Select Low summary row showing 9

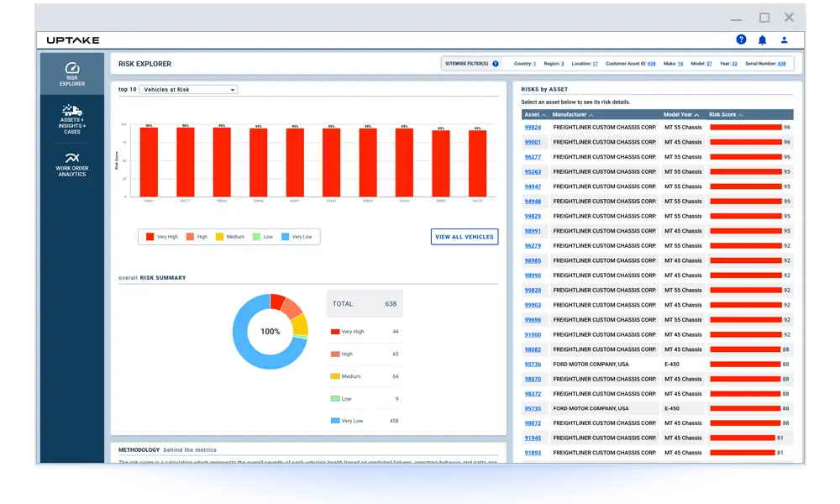coord(365,398)
